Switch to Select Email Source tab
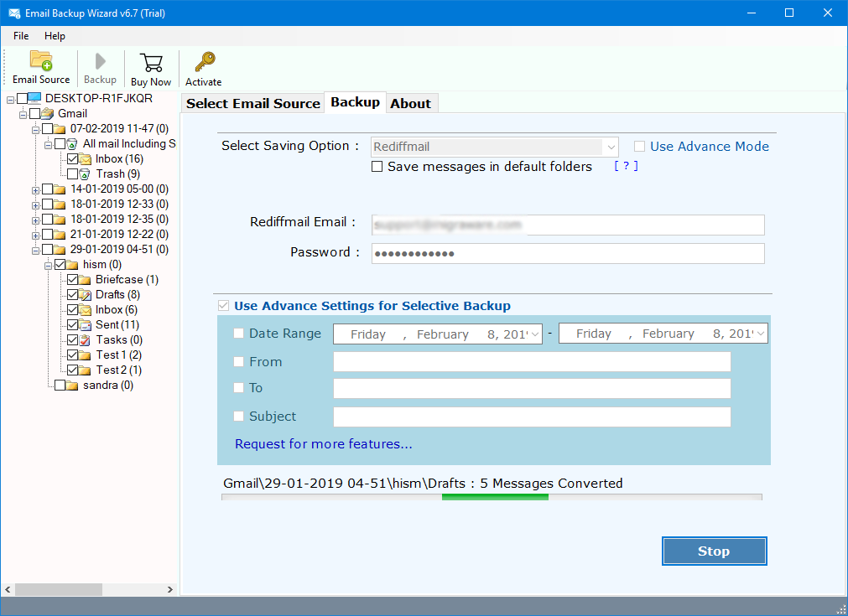 [253, 103]
